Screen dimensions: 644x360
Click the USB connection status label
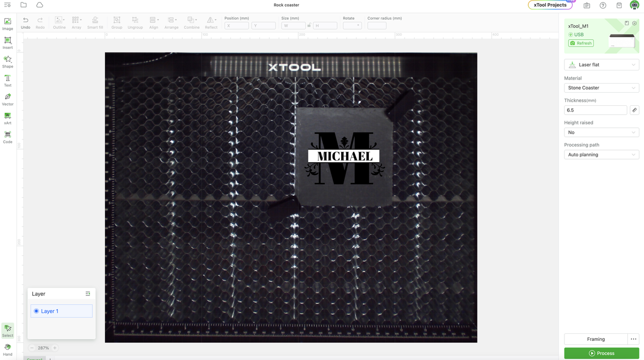tap(579, 35)
